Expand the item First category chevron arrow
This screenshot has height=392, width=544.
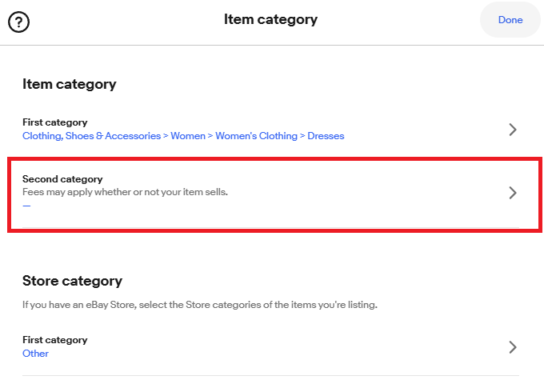click(513, 130)
